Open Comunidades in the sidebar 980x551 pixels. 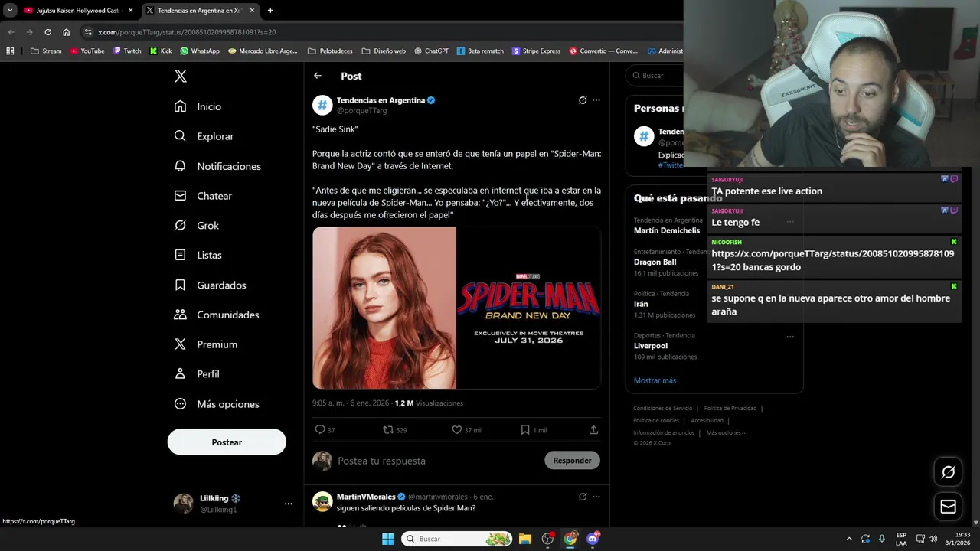[217, 315]
